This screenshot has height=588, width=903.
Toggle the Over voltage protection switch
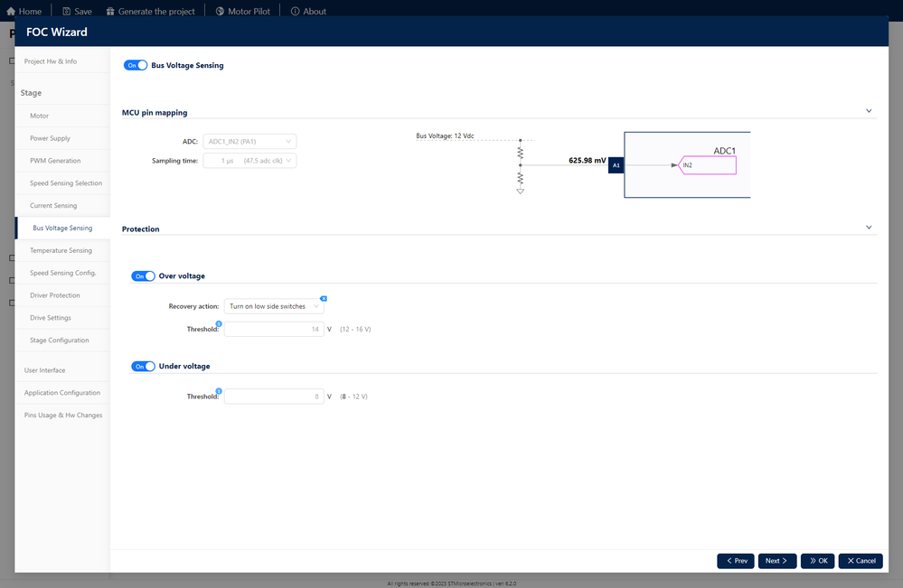tap(143, 276)
